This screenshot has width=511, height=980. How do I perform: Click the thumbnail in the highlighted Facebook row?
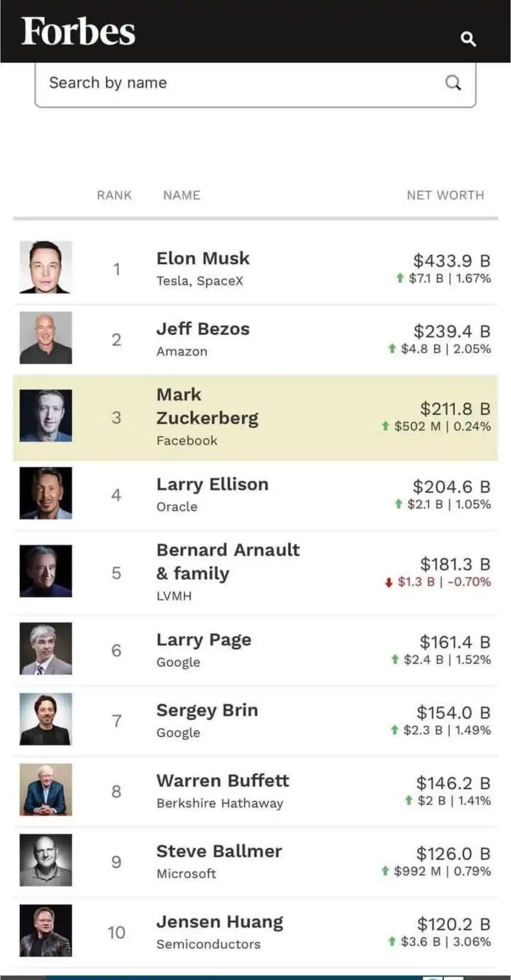(x=46, y=415)
